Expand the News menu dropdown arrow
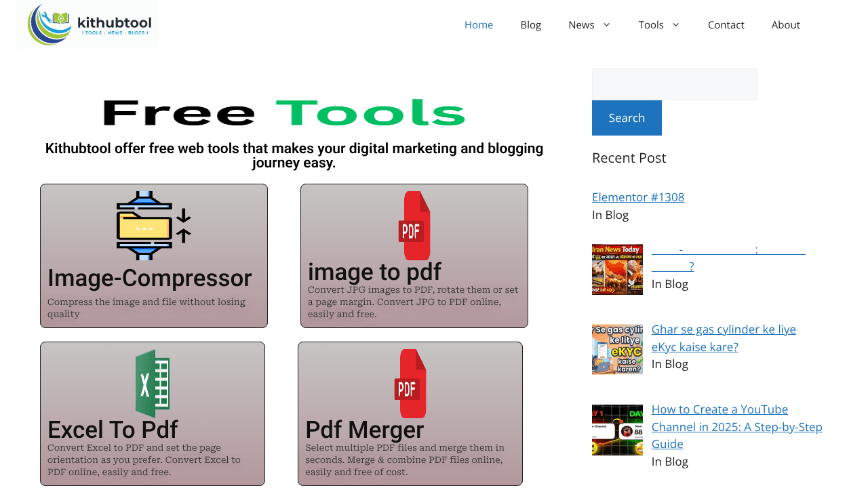The width and height of the screenshot is (868, 488). pyautogui.click(x=606, y=25)
